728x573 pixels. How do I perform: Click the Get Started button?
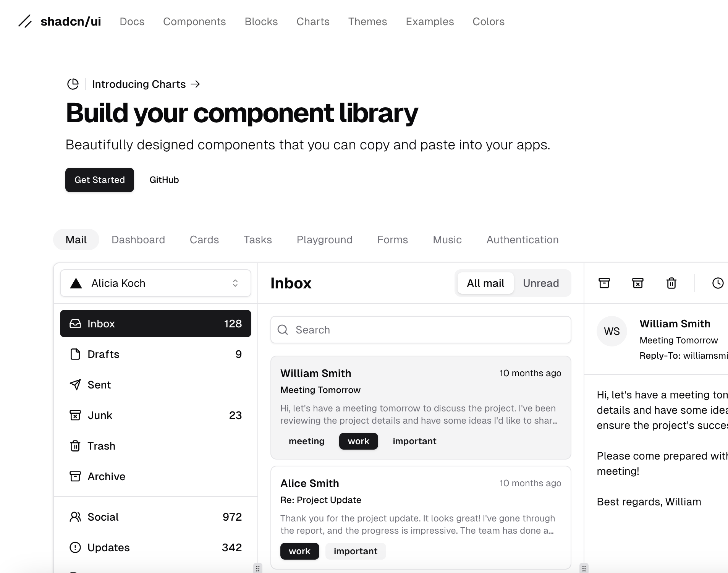coord(99,180)
